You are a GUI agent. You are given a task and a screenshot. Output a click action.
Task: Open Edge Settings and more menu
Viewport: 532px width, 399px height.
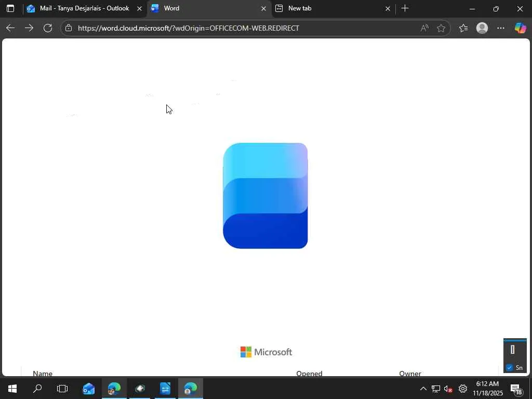(500, 28)
